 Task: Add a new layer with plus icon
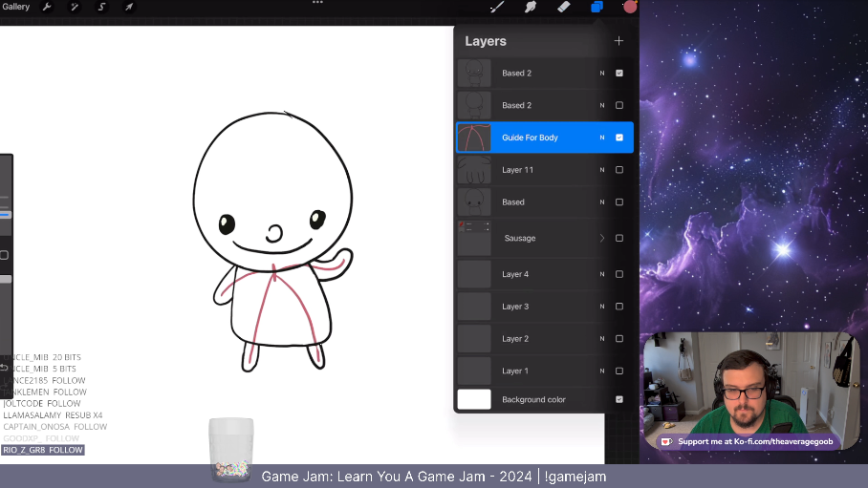pos(618,41)
